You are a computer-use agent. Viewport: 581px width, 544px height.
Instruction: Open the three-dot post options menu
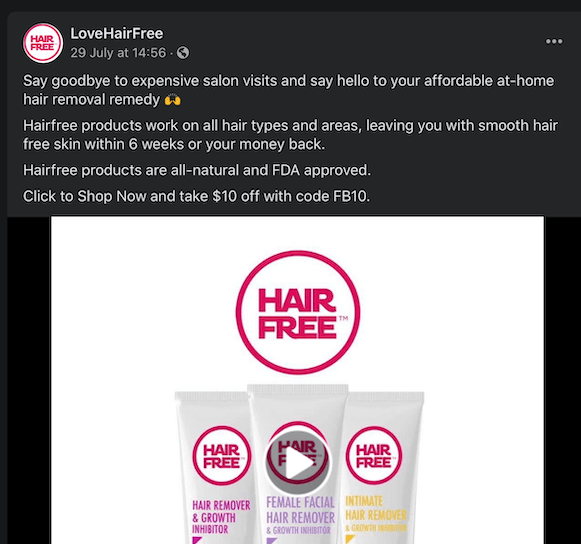click(x=554, y=42)
